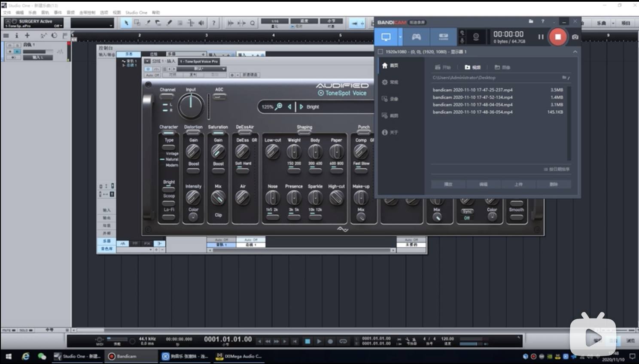Screen dimensions: 639x364
Task: Open the Windows Start menu
Action: coord(9,356)
